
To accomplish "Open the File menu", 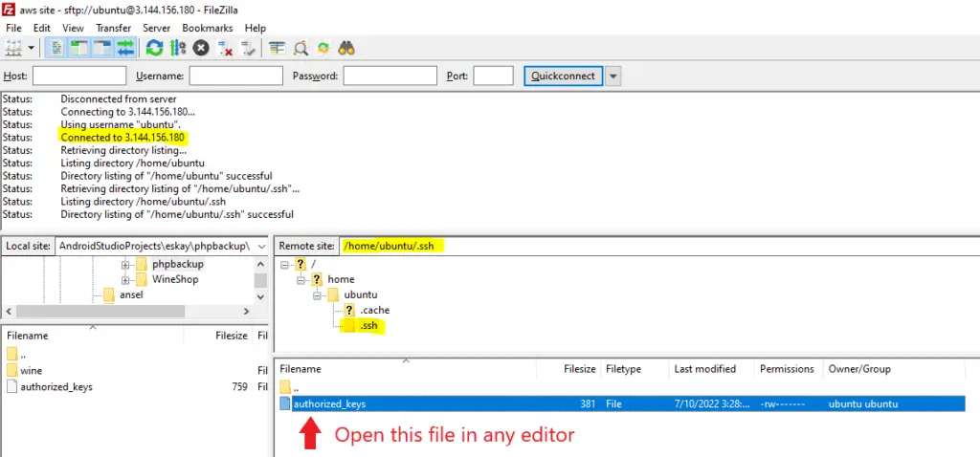I will pyautogui.click(x=13, y=28).
